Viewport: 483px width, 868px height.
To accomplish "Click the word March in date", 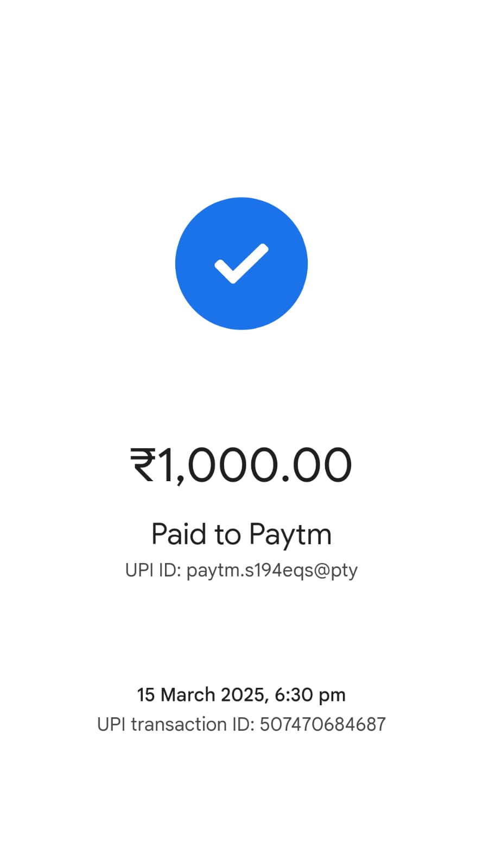I will coord(188,695).
